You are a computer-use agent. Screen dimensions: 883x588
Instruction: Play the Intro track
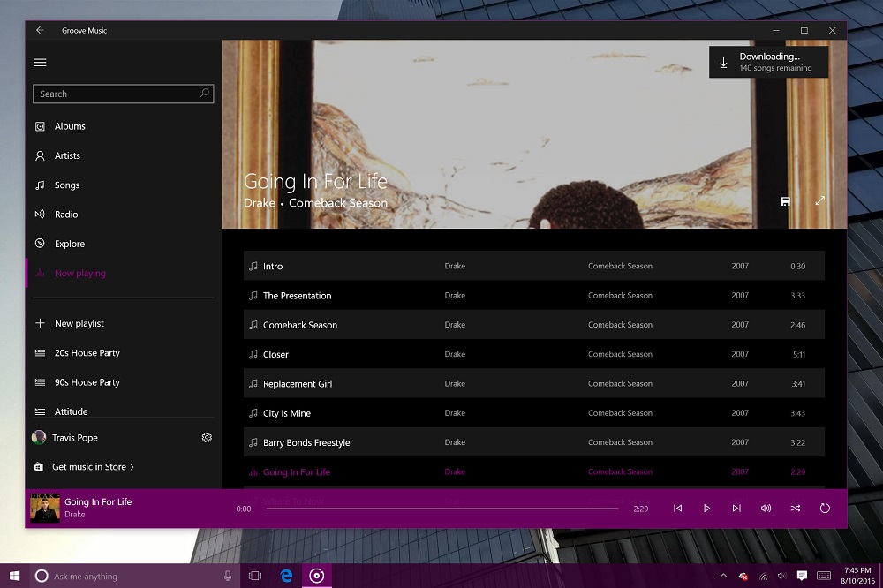[534, 266]
